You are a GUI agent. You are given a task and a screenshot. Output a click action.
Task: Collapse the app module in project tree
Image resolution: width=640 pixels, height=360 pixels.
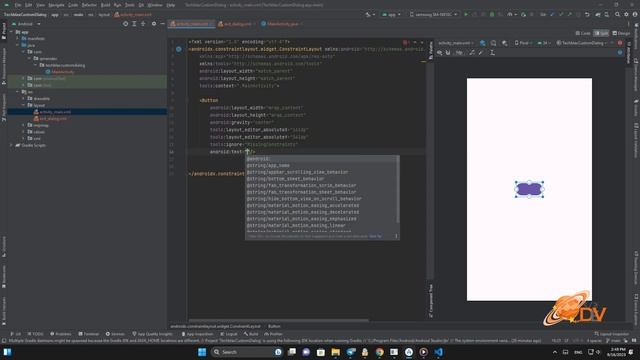pyautogui.click(x=11, y=32)
